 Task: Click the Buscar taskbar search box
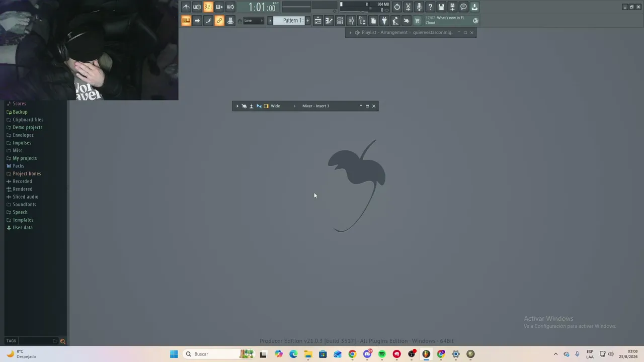(x=219, y=354)
